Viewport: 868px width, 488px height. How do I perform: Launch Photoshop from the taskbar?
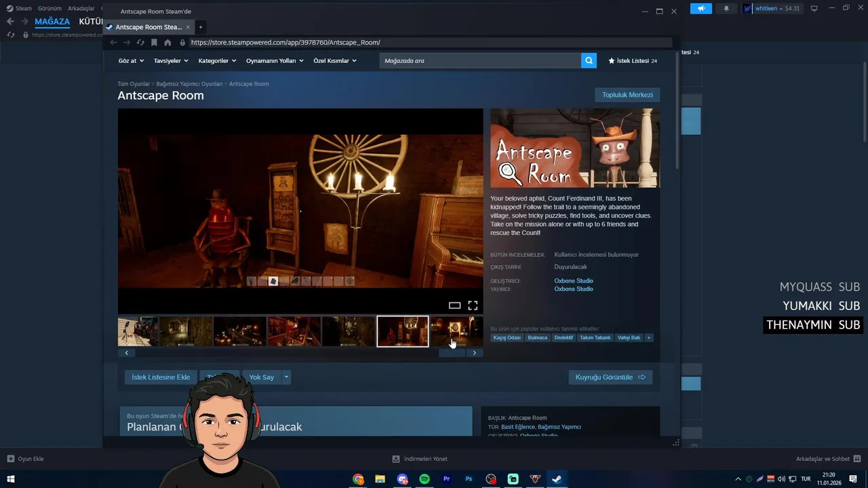(469, 479)
